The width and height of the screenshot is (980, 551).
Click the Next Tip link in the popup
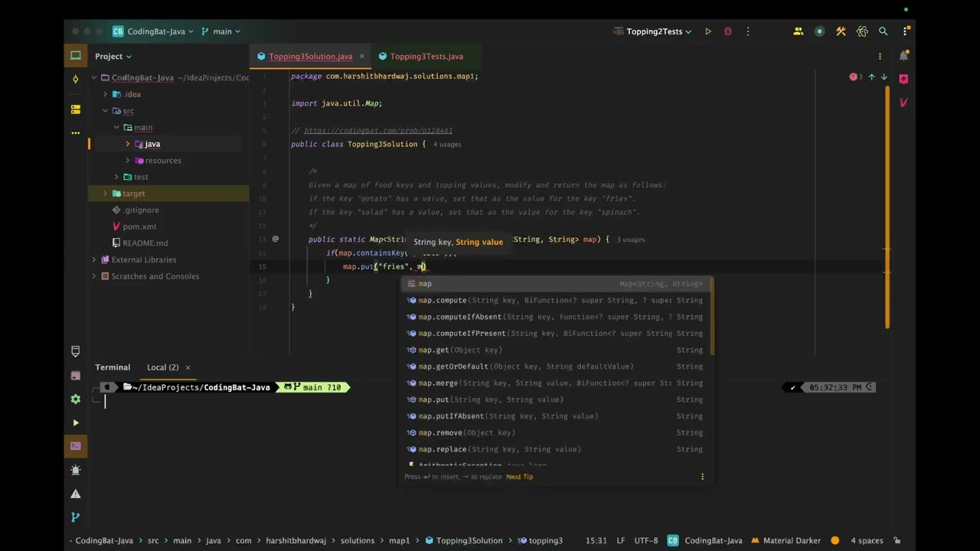pos(519,477)
